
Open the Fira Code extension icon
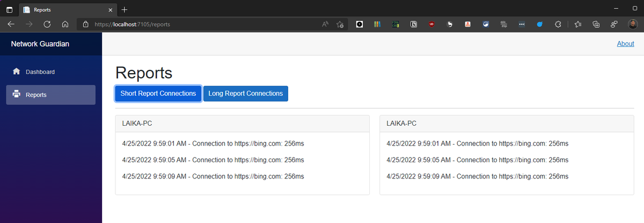click(396, 24)
